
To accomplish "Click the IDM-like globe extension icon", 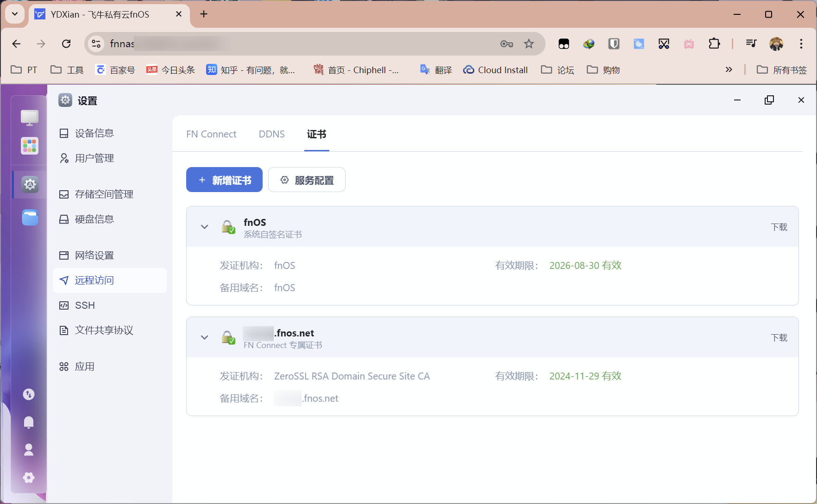I will [x=589, y=44].
